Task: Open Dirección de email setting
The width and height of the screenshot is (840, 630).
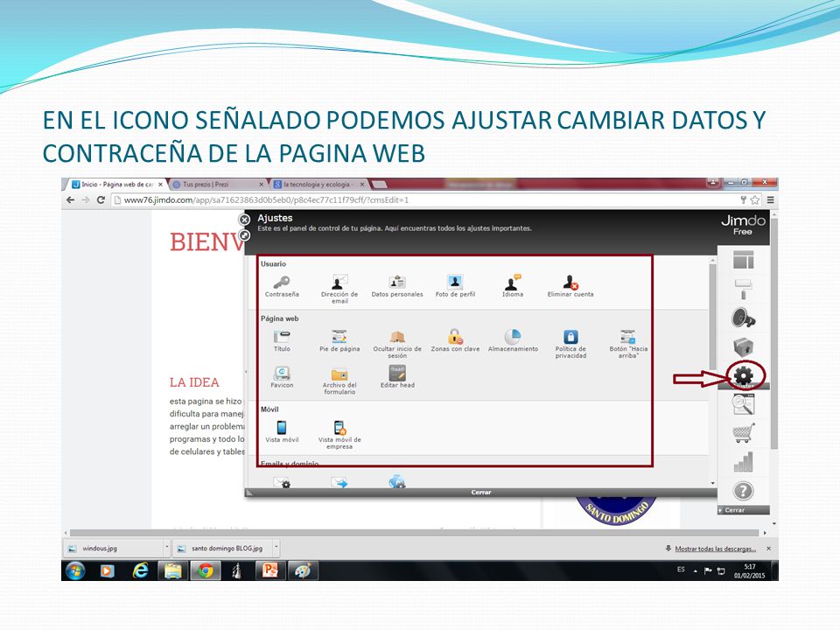Action: coord(339,290)
